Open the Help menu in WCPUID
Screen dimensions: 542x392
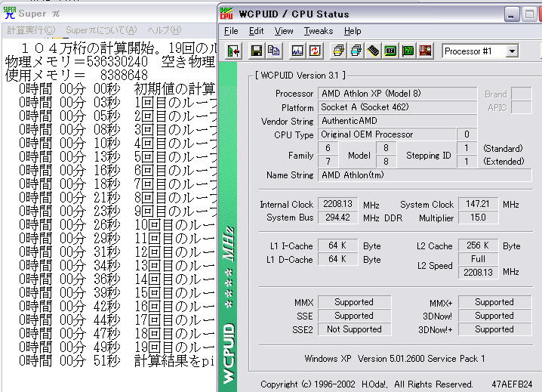click(353, 31)
